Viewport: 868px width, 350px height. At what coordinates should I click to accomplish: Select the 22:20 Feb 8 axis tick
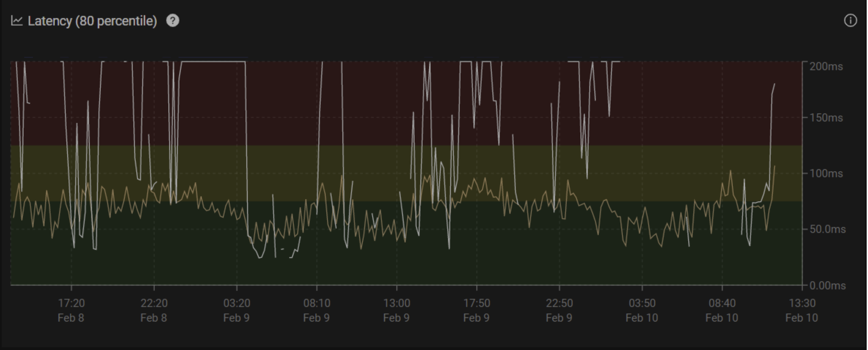(x=154, y=310)
